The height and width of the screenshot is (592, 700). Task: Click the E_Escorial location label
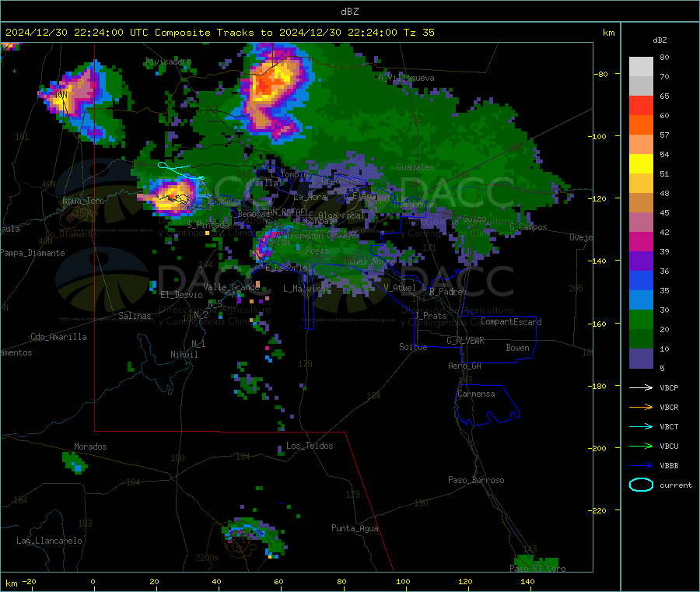click(289, 268)
